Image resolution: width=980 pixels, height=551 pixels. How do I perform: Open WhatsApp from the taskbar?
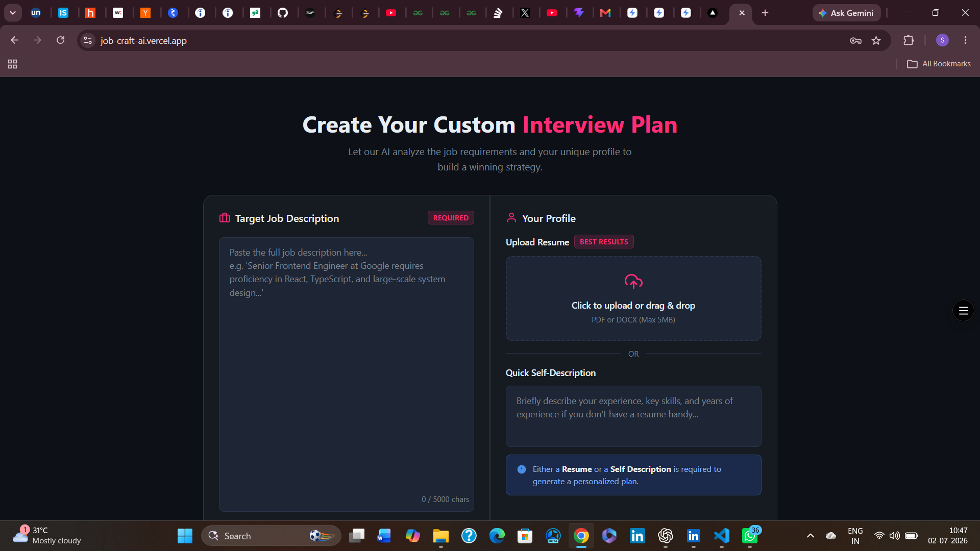(750, 536)
